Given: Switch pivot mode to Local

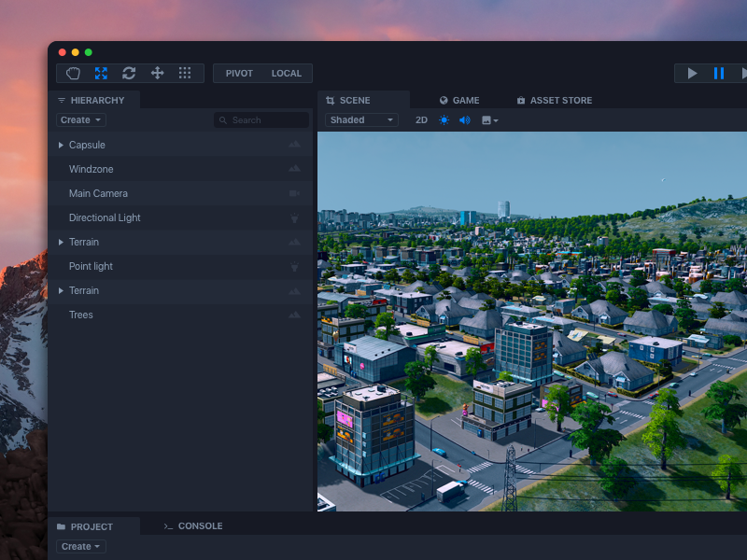Looking at the screenshot, I should pos(286,73).
